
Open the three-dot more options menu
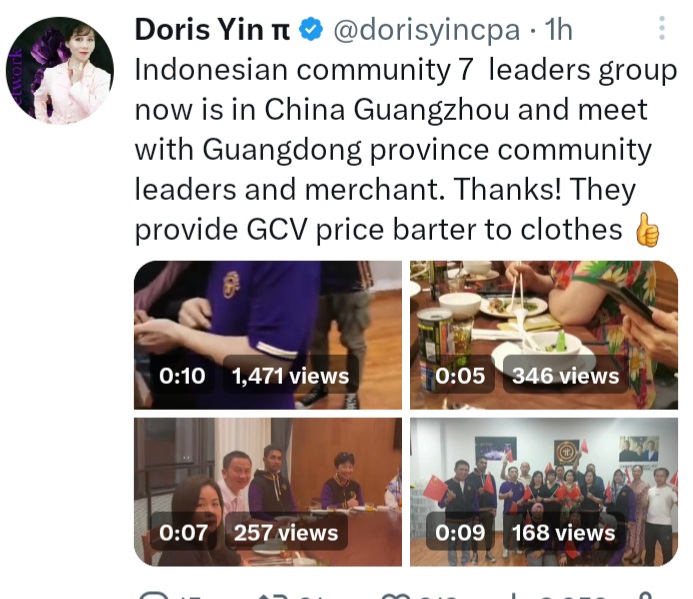pos(662,29)
